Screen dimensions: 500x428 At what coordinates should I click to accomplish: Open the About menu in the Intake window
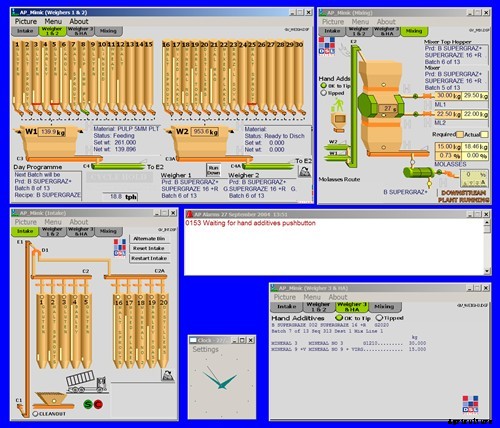[79, 222]
